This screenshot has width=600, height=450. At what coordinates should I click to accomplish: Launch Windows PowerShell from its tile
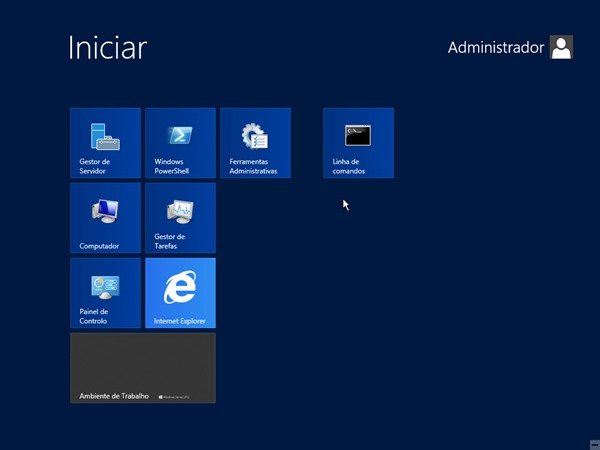point(180,143)
